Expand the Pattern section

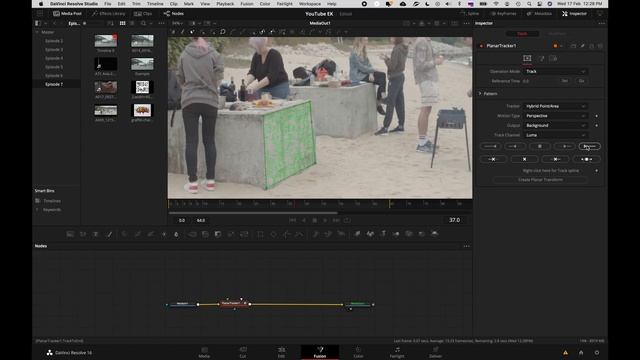pyautogui.click(x=480, y=93)
